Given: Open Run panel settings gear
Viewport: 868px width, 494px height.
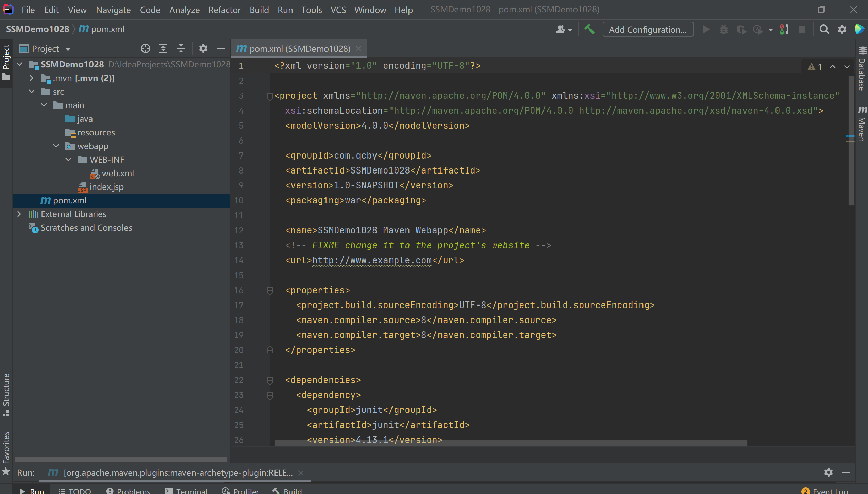Looking at the screenshot, I should tap(828, 472).
